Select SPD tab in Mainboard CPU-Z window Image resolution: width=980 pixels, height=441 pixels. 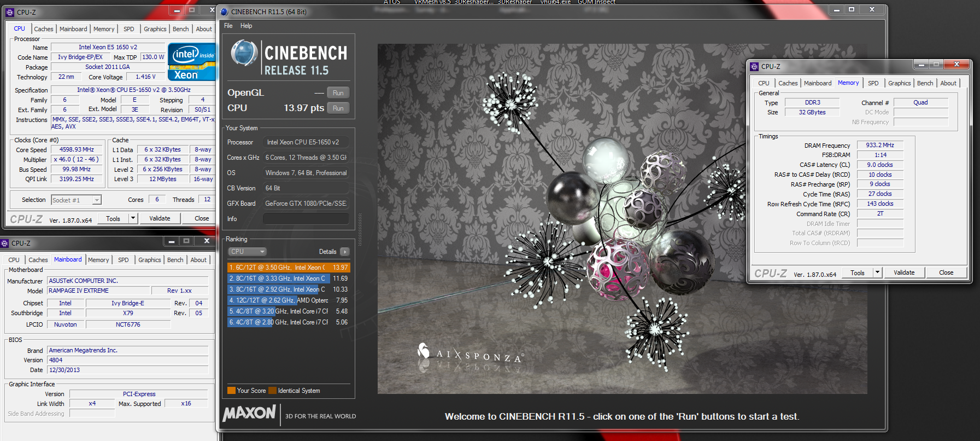coord(124,260)
